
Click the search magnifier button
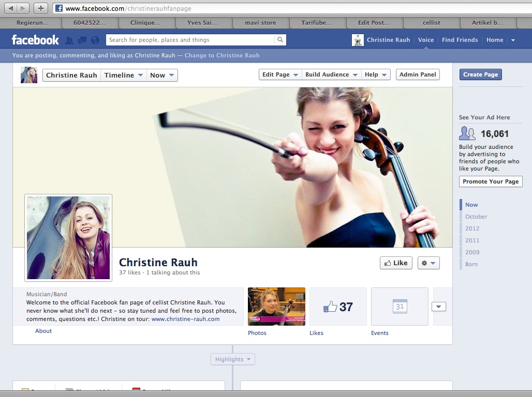coord(280,40)
